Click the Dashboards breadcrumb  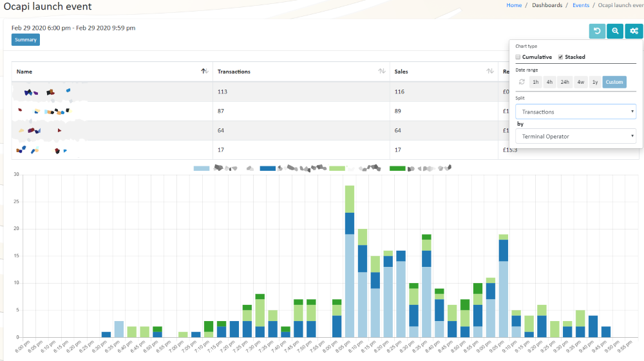(547, 5)
